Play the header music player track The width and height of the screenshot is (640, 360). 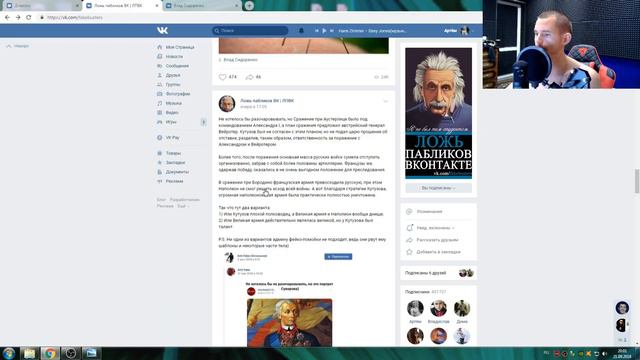[324, 31]
